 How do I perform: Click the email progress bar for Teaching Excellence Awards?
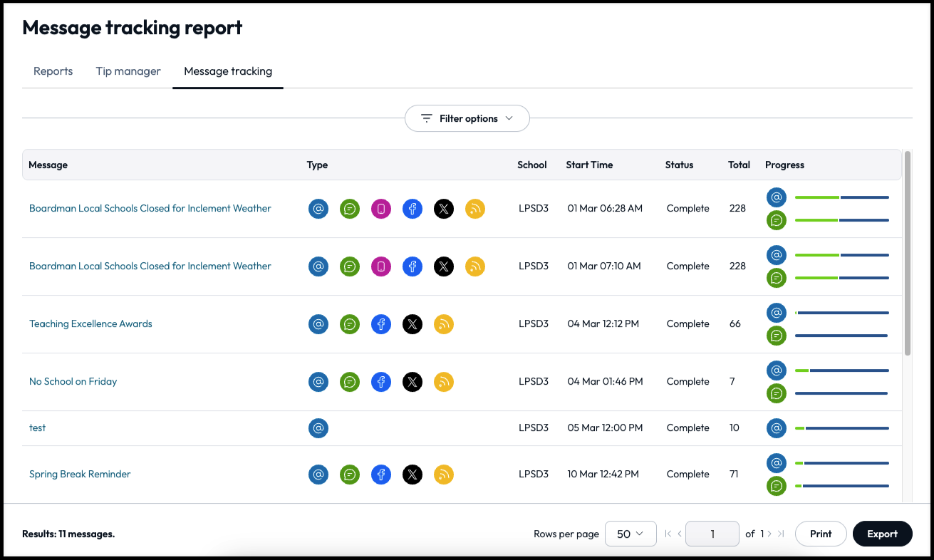point(841,313)
